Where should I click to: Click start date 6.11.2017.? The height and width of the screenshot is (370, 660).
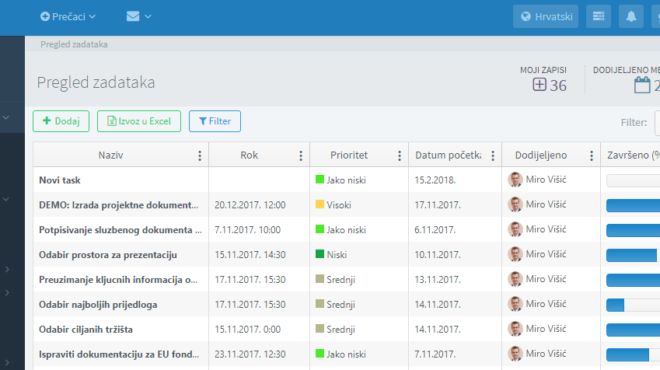(435, 230)
